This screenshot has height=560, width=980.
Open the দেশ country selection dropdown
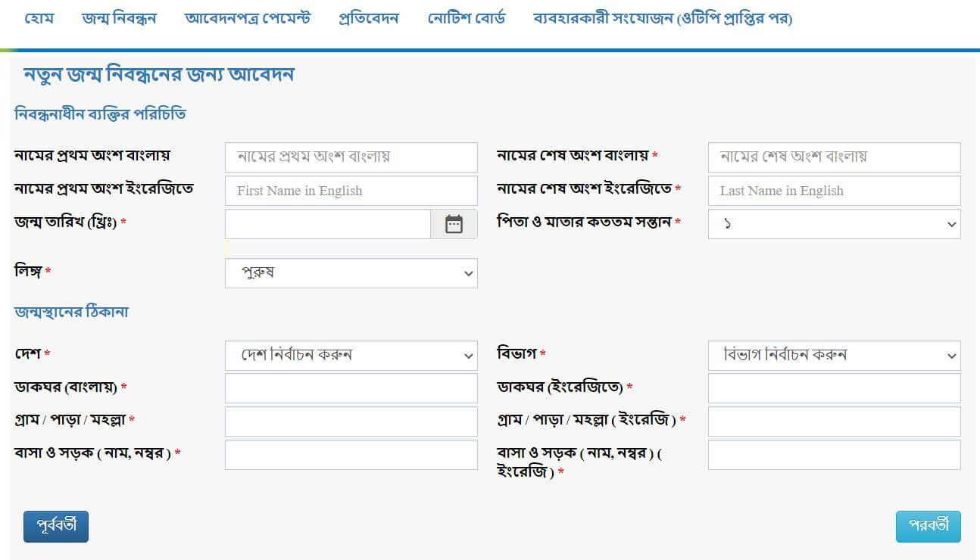(351, 356)
